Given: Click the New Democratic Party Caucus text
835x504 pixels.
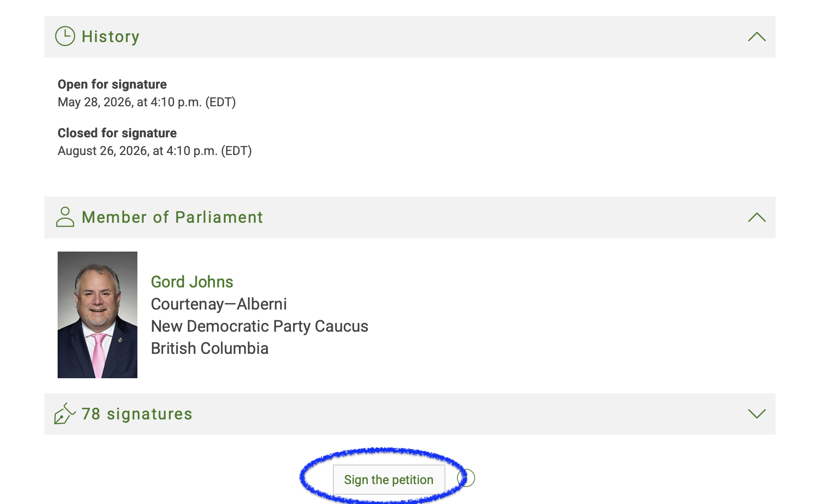Looking at the screenshot, I should pyautogui.click(x=260, y=326).
